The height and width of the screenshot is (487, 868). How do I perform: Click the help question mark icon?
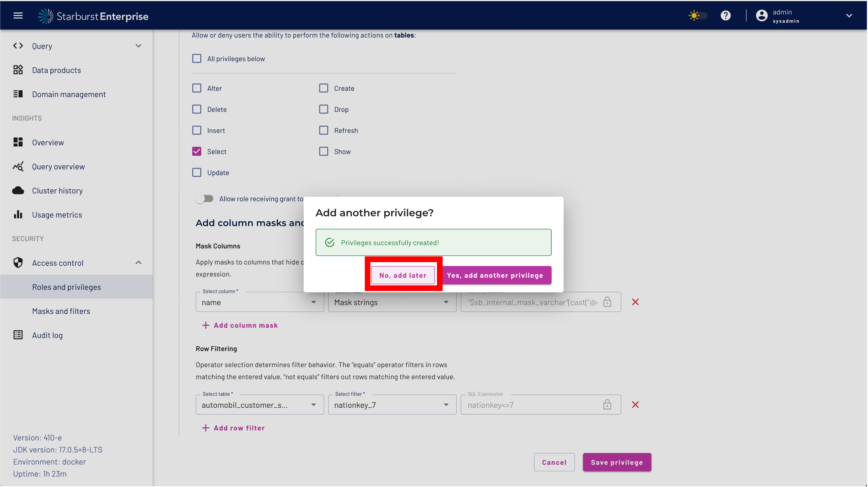click(726, 15)
